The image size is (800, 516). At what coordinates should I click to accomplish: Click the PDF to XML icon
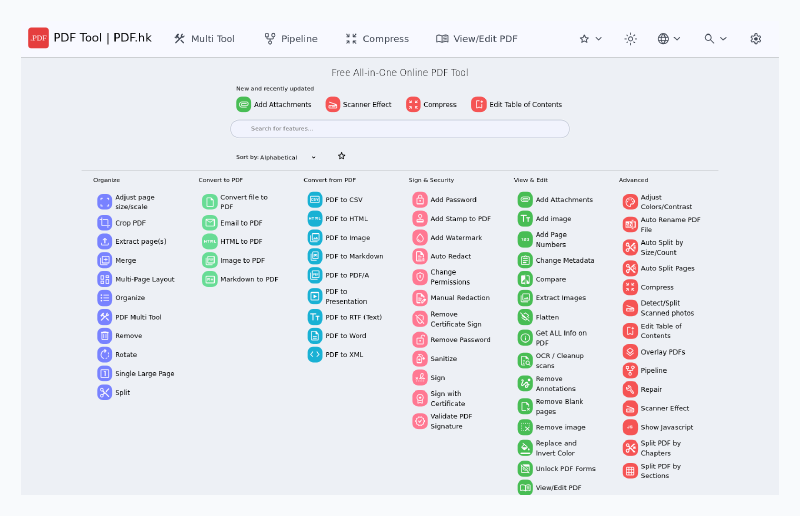coord(315,354)
